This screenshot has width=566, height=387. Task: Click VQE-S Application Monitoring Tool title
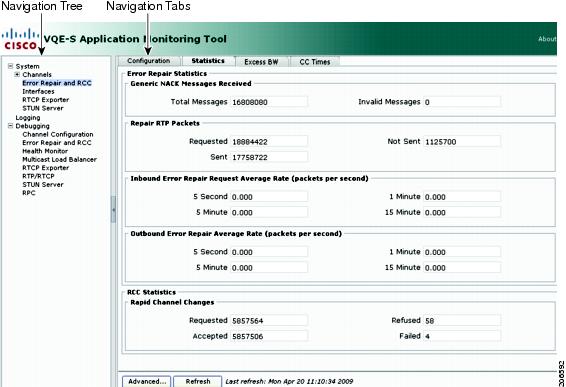(x=135, y=39)
